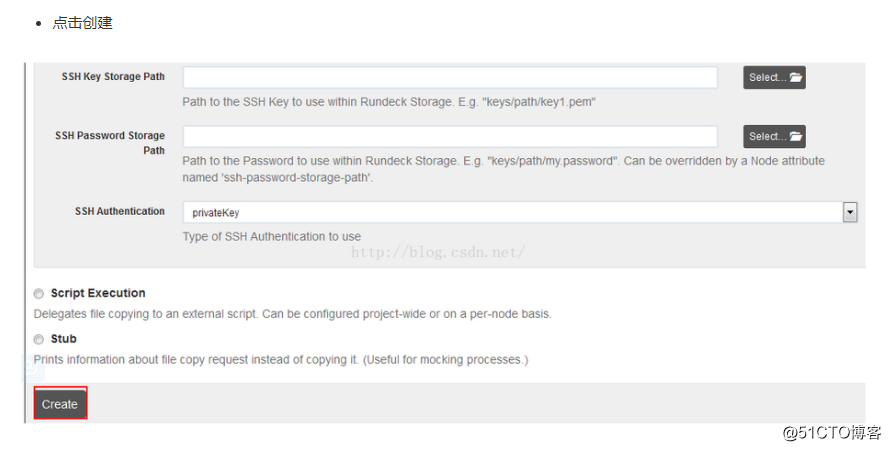
Task: Click the blog.csdn.net watermark link
Action: pos(438,252)
